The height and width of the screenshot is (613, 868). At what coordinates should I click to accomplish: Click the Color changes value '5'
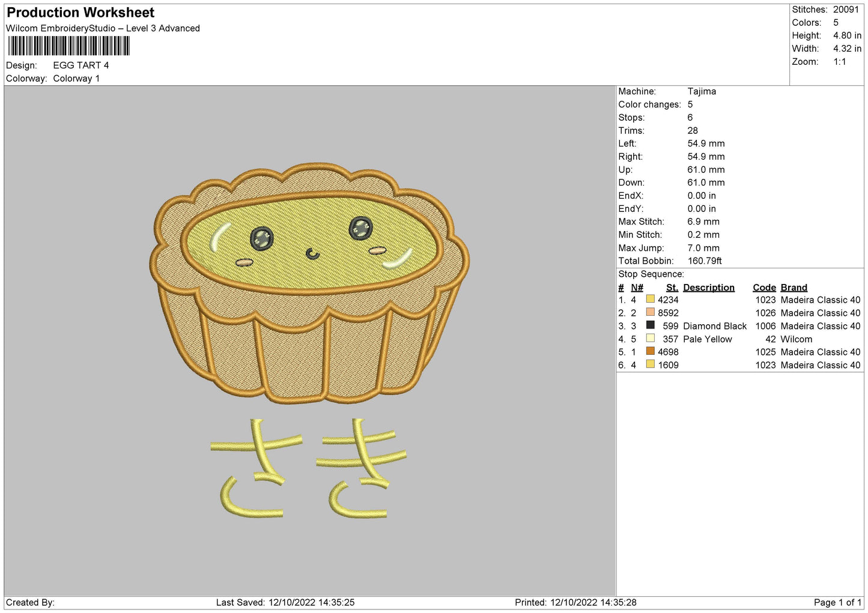(x=690, y=104)
